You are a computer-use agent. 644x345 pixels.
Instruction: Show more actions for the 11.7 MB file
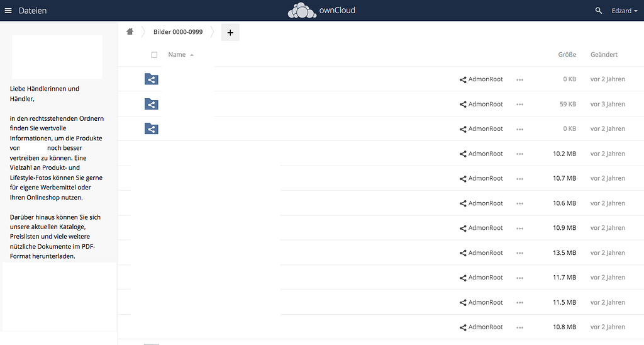coord(519,278)
